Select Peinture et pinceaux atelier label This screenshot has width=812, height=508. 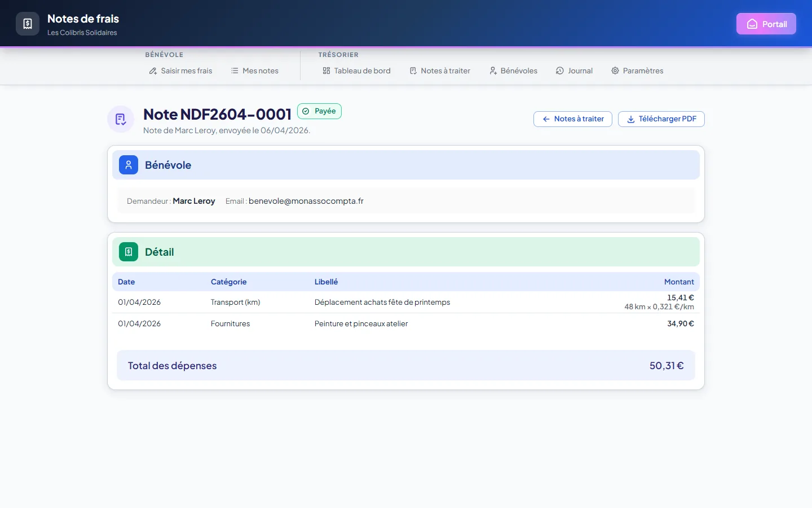pos(361,323)
